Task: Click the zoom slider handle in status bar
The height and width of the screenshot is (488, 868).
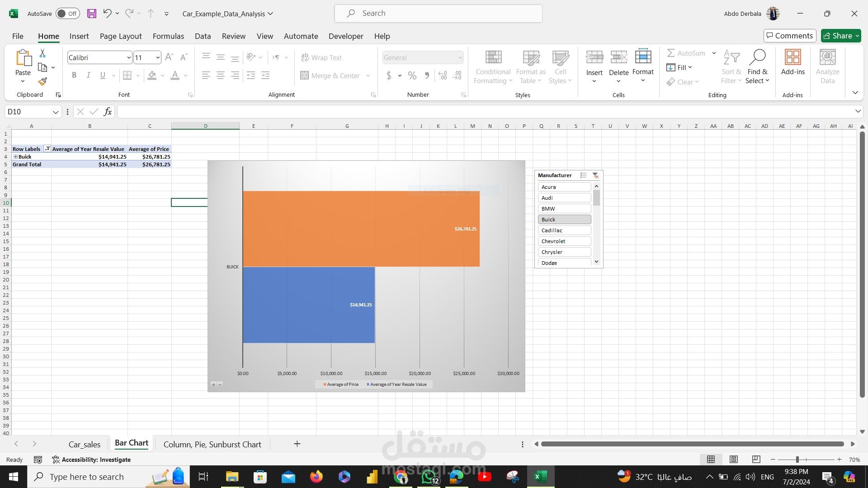Action: pyautogui.click(x=797, y=460)
